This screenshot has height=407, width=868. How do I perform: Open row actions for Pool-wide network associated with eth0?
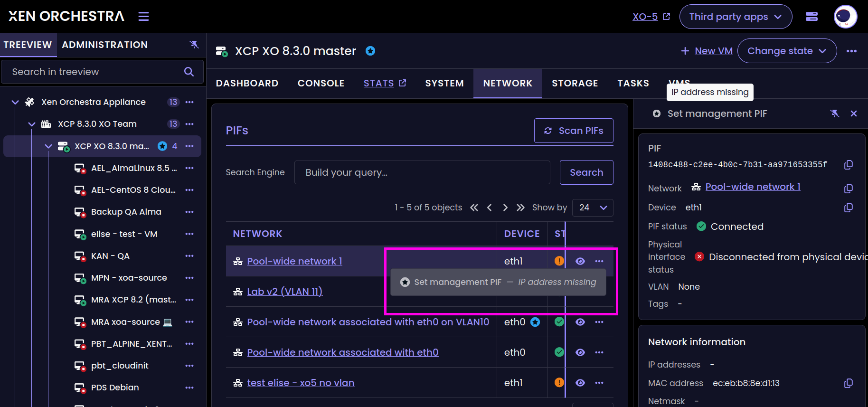(599, 352)
